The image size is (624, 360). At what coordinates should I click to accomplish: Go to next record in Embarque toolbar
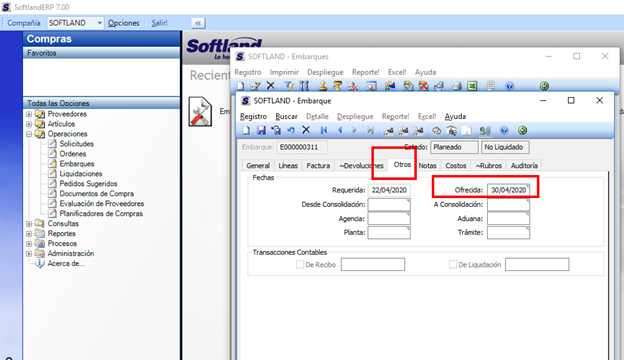coord(354,130)
